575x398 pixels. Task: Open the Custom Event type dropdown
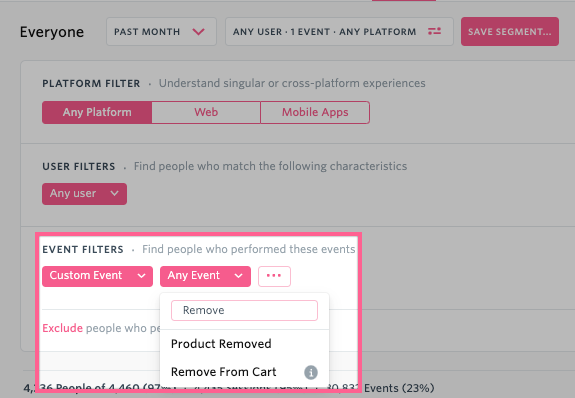click(98, 276)
